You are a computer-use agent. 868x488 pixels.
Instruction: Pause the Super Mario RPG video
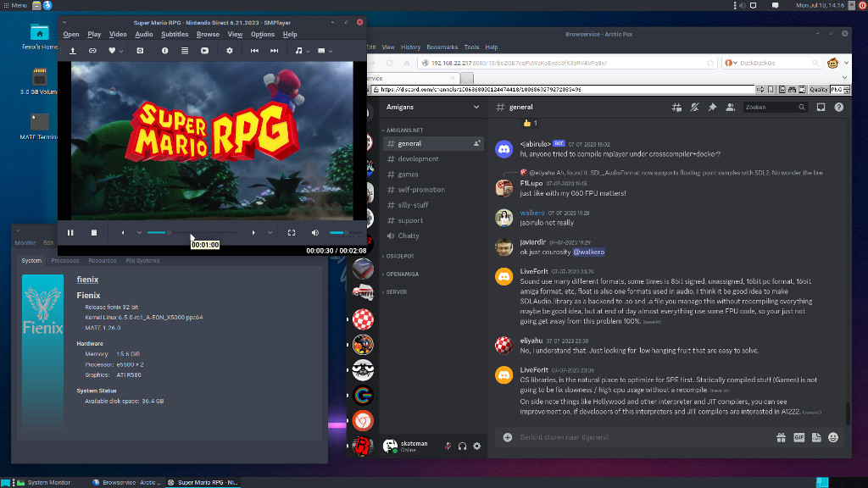[70, 233]
